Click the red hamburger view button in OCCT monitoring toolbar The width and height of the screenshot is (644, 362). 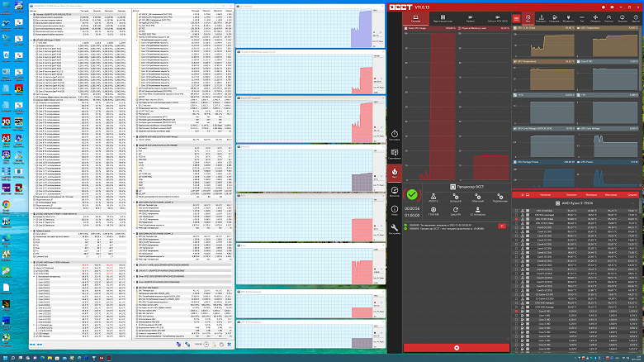[516, 18]
